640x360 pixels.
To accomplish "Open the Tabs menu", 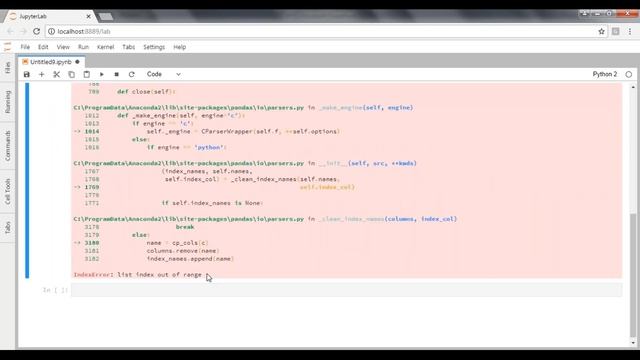I will point(129,47).
